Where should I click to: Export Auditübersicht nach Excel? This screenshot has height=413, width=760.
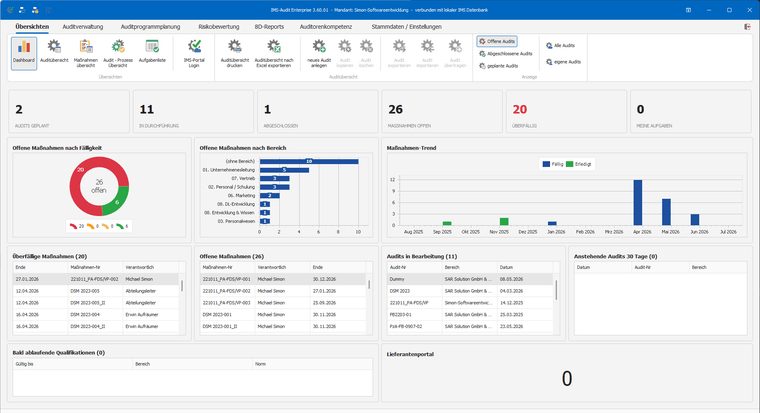point(274,53)
